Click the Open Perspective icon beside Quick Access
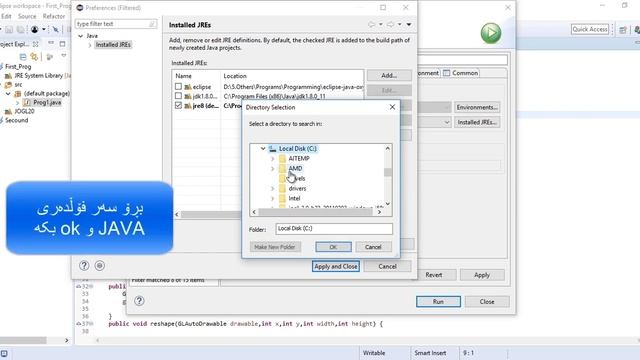Viewport: 640px width, 360px height. [623, 30]
